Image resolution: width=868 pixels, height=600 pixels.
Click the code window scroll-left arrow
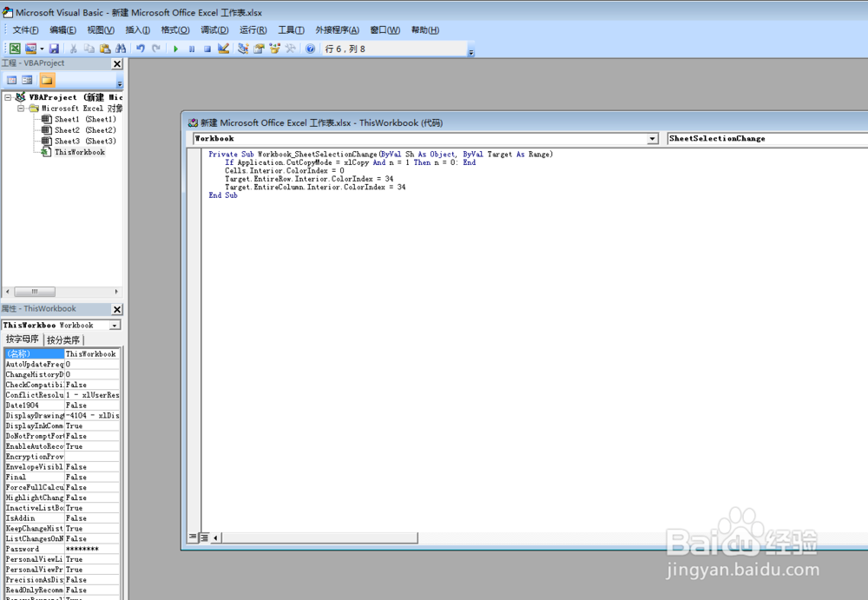click(215, 537)
